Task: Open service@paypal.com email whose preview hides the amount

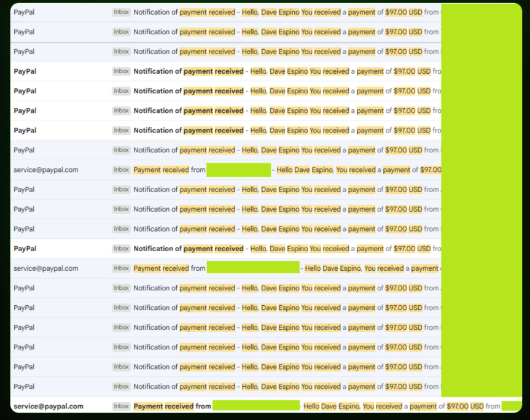Action: (x=226, y=268)
